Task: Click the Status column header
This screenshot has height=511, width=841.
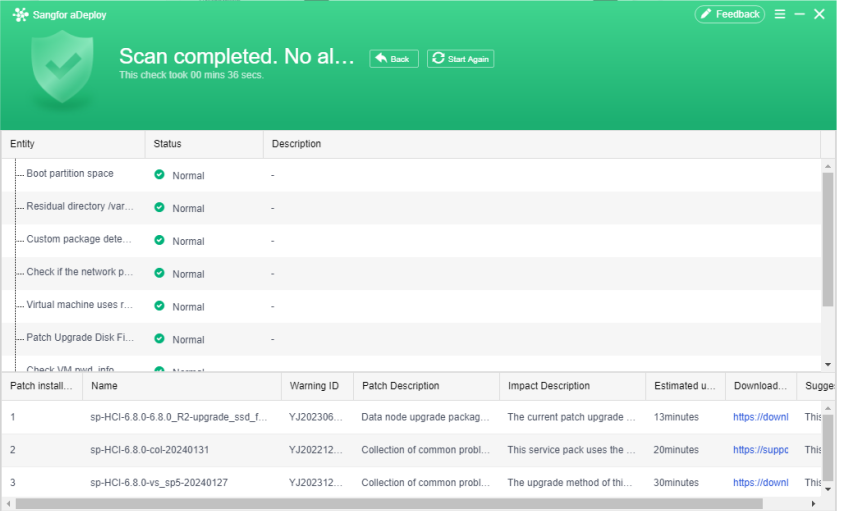Action: pos(168,144)
